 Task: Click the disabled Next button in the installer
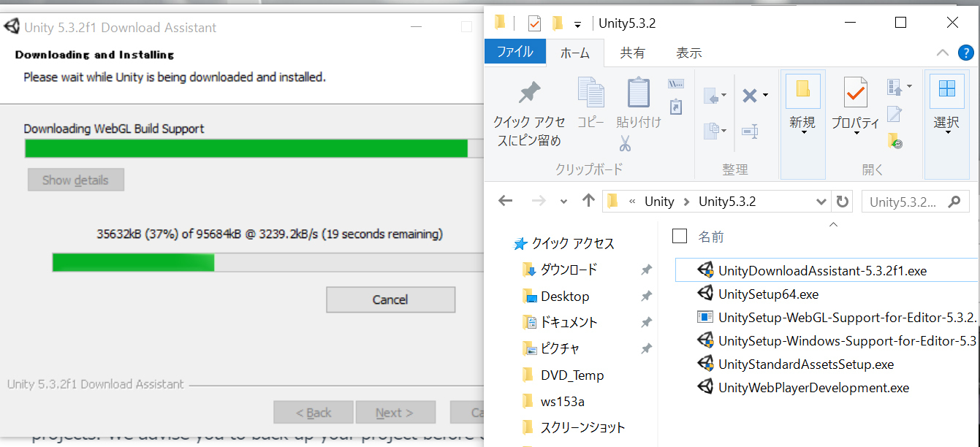tap(395, 413)
